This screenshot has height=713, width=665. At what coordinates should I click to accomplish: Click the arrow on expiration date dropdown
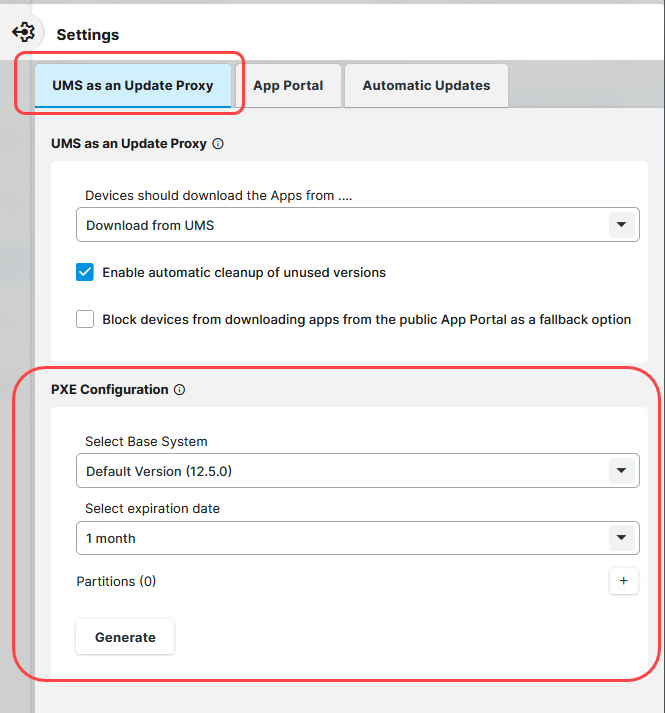(623, 538)
